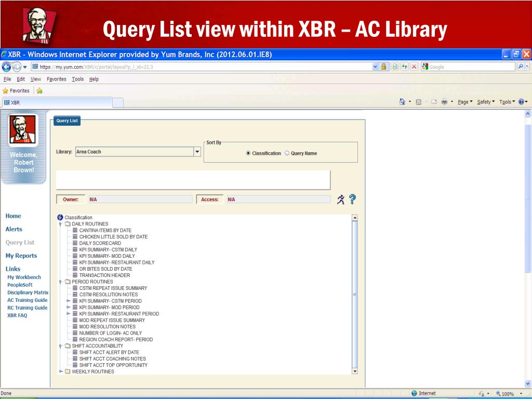Open Favorites via the star icon
Viewport: 532px width, 399px height.
[5, 90]
